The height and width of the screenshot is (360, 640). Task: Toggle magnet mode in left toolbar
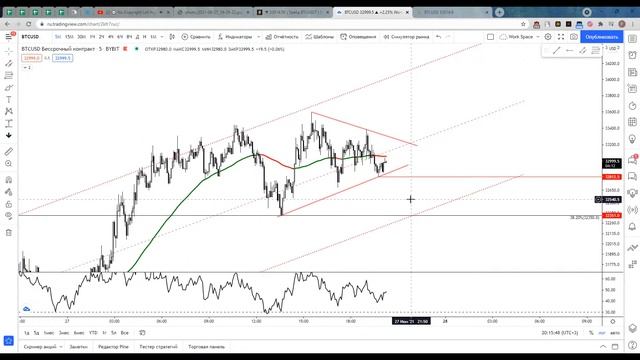9,180
